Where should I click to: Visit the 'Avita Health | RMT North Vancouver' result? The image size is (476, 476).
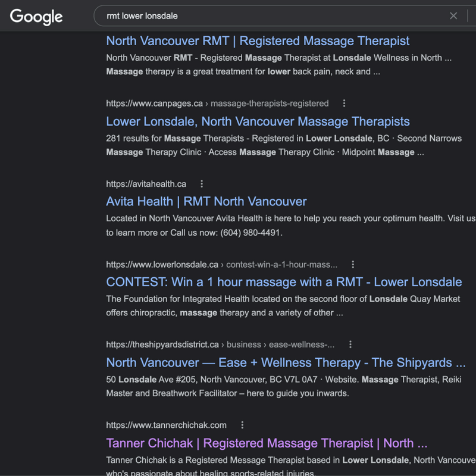206,202
